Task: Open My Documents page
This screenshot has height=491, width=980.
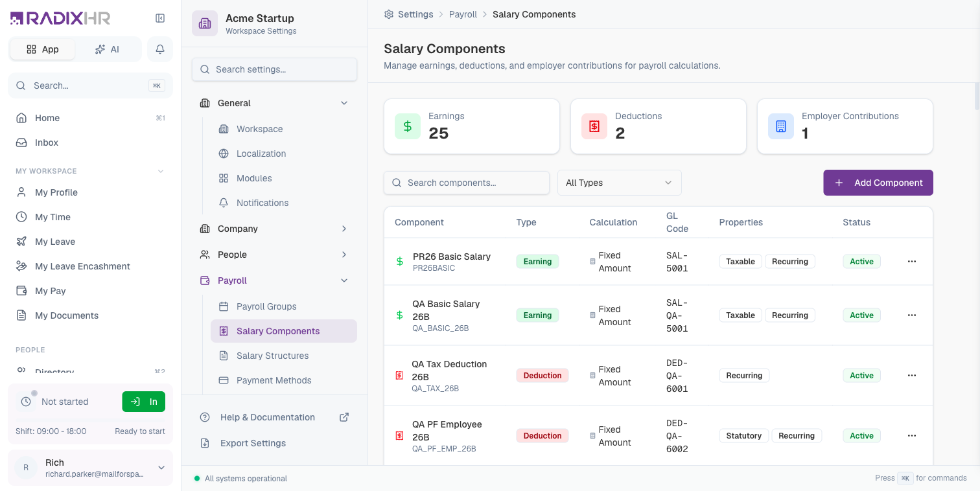Action: tap(90, 315)
